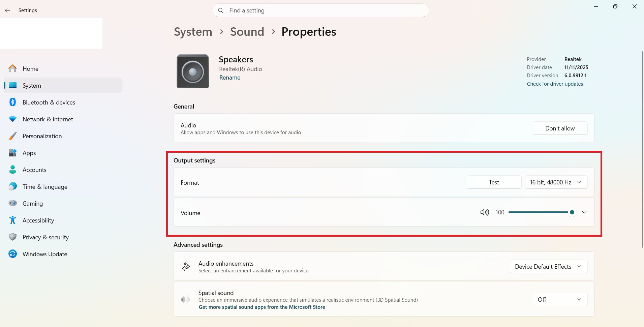Open Bluetooth & devices settings
The image size is (644, 327).
[x=49, y=102]
